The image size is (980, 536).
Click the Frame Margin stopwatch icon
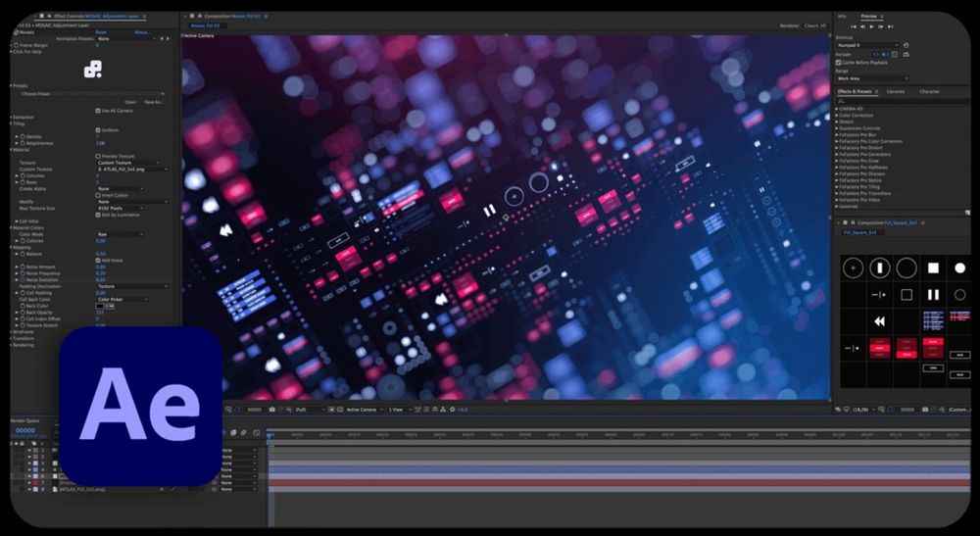pos(17,46)
